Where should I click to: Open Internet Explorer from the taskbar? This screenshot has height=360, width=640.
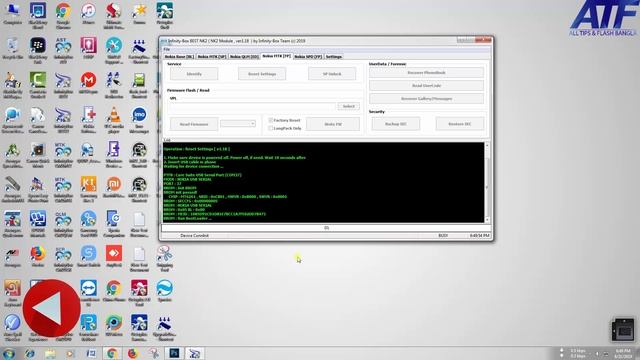(x=29, y=353)
